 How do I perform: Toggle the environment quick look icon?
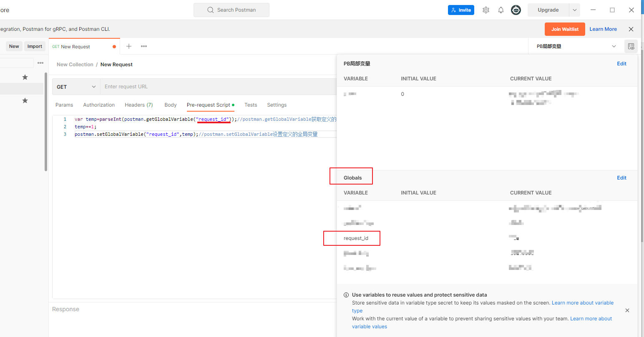[631, 46]
